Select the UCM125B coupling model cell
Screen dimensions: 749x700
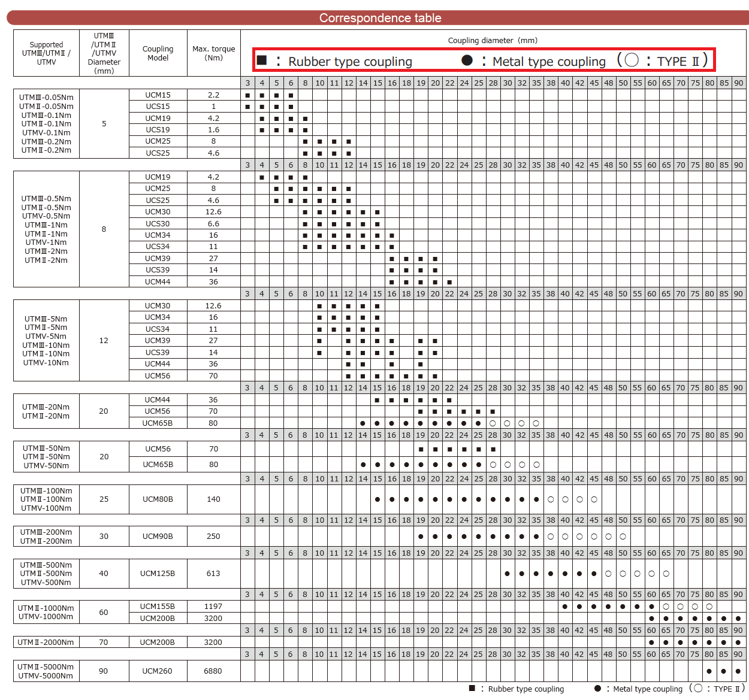(158, 574)
